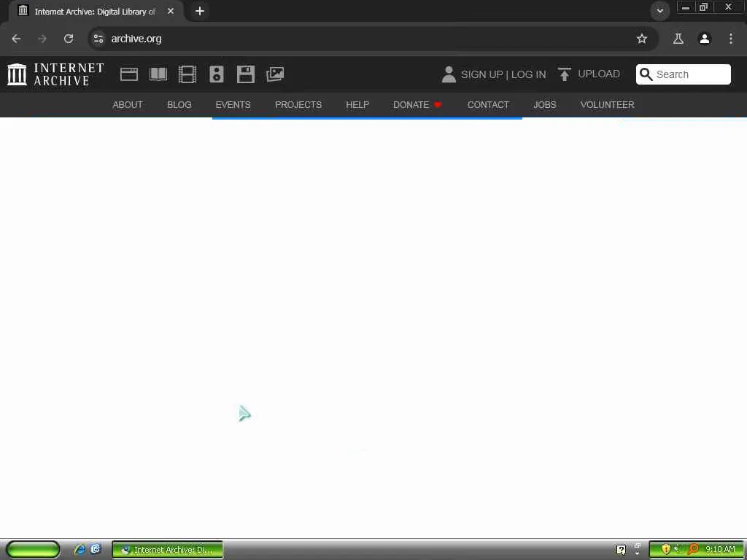This screenshot has width=747, height=560.
Task: Click the UPLOAD link text
Action: pos(599,74)
